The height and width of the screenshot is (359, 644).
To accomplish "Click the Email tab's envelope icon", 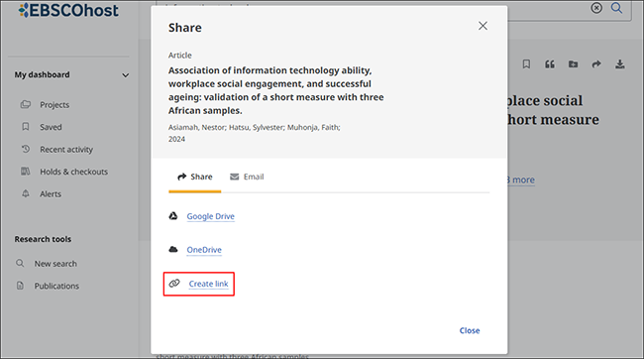I will [234, 177].
